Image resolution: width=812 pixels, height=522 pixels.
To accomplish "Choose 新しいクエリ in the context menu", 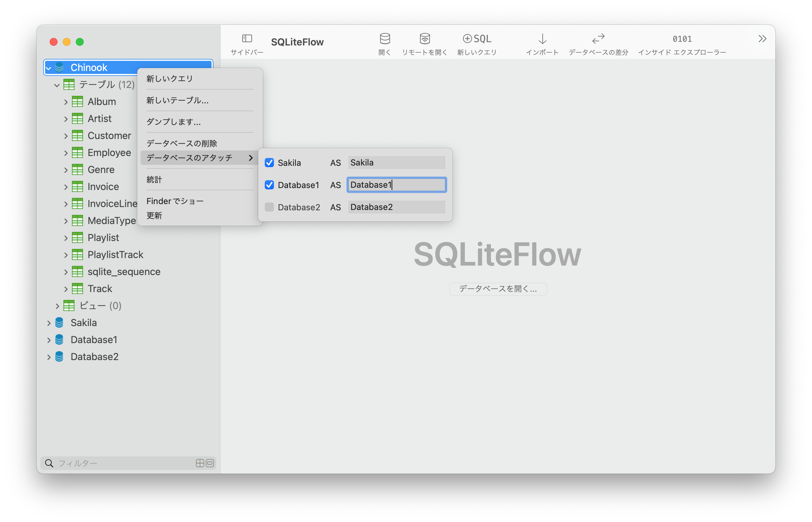I will point(200,78).
